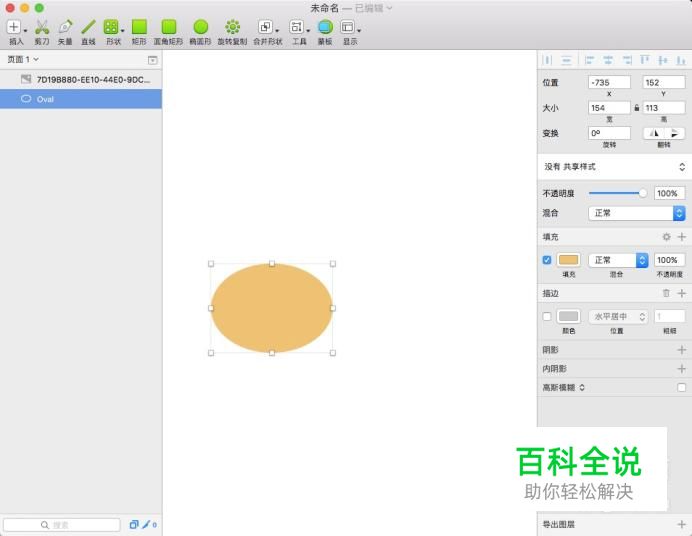Enable the border (描边) checkbox

pyautogui.click(x=547, y=316)
